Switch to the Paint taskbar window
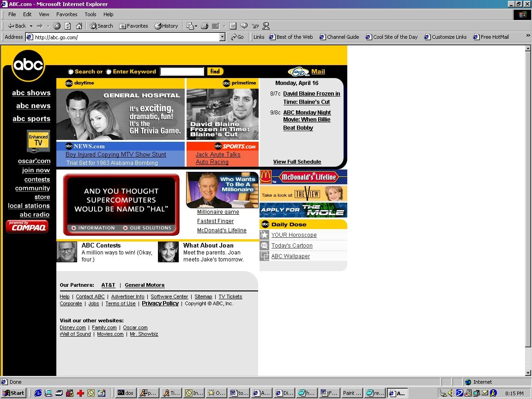 (x=352, y=393)
